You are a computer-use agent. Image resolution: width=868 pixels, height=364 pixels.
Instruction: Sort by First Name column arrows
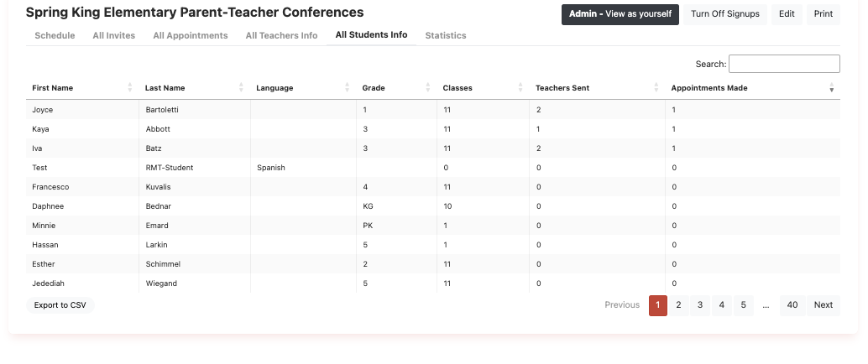(130, 88)
